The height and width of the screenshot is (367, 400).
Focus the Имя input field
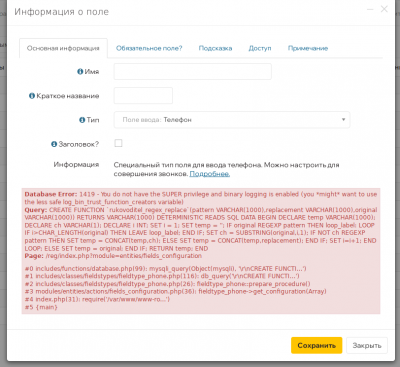click(x=192, y=71)
